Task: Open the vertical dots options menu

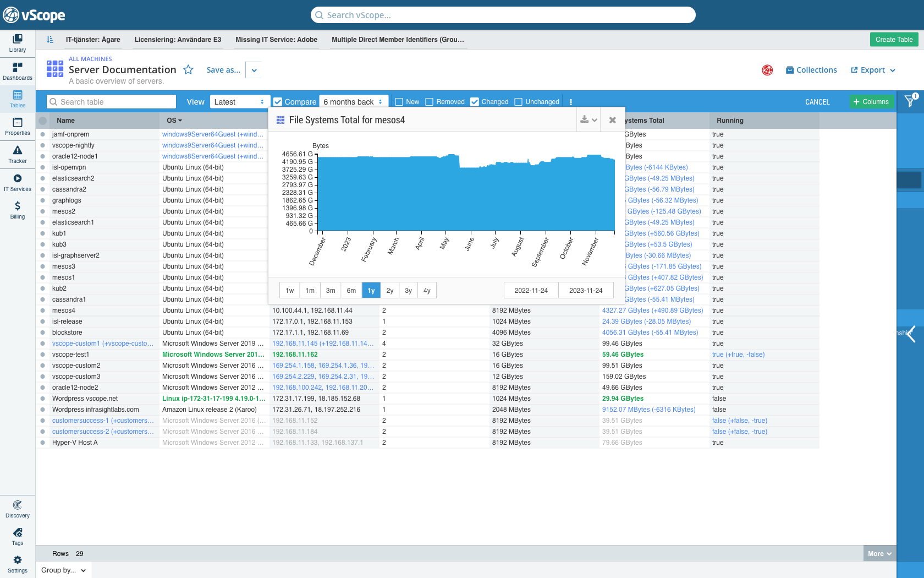Action: 571,102
